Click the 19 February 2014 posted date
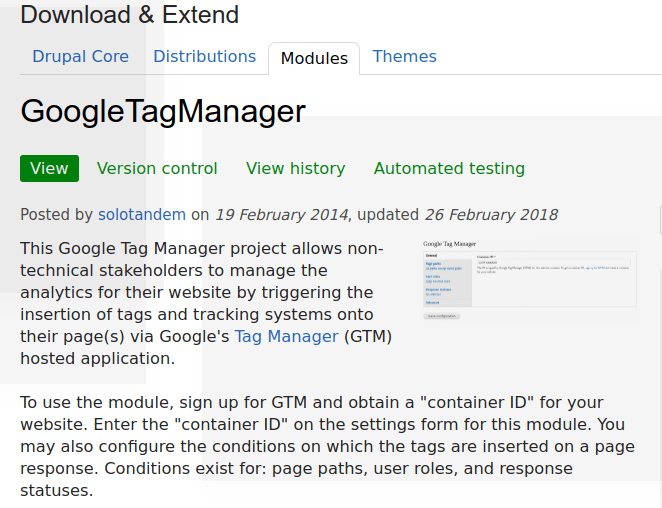662x508 pixels. point(281,215)
